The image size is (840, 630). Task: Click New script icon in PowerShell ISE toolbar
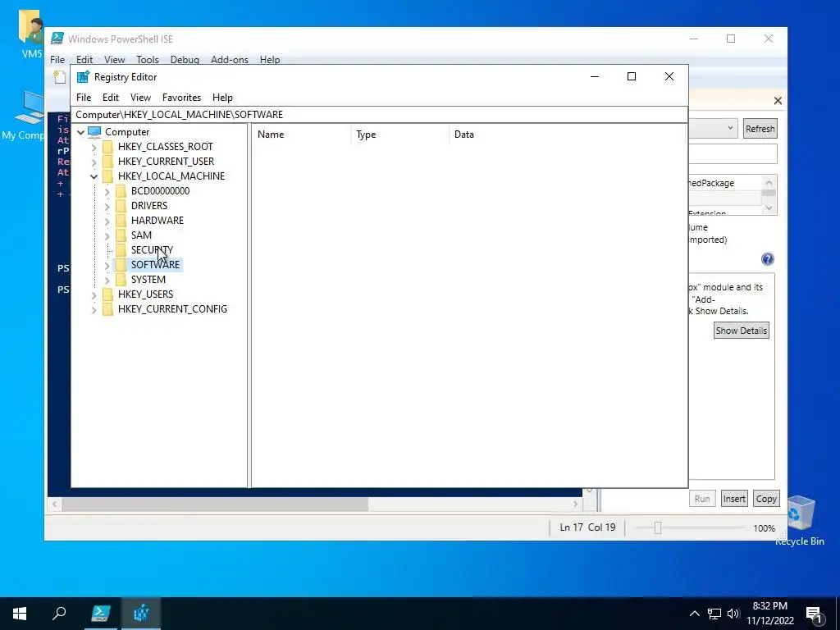click(59, 77)
